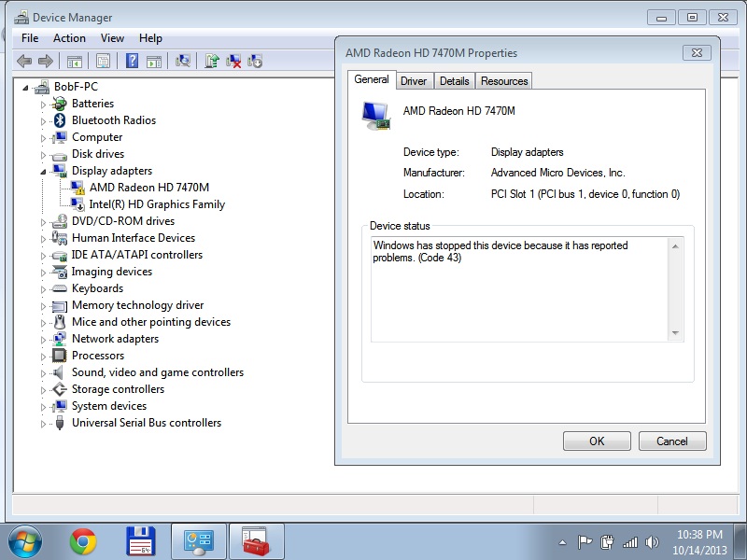Expand the Human Interface Devices node
Viewport: 747px width, 560px height.
tap(43, 239)
